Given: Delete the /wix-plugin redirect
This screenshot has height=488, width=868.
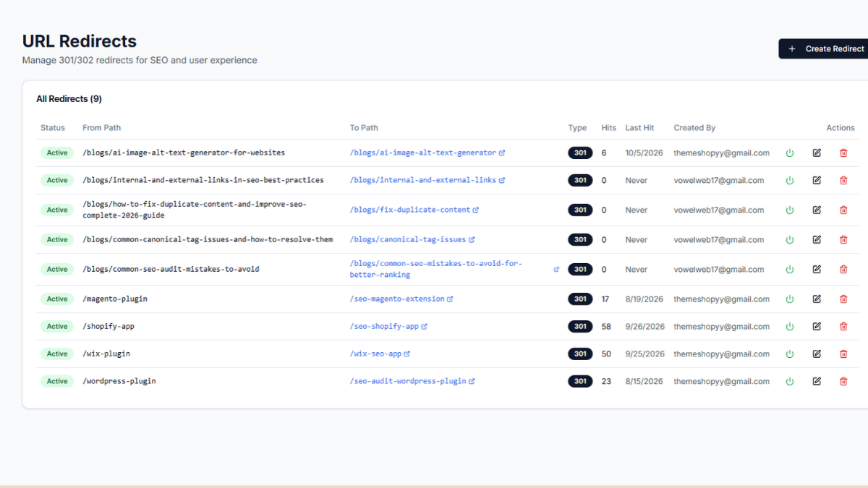Looking at the screenshot, I should coord(843,354).
